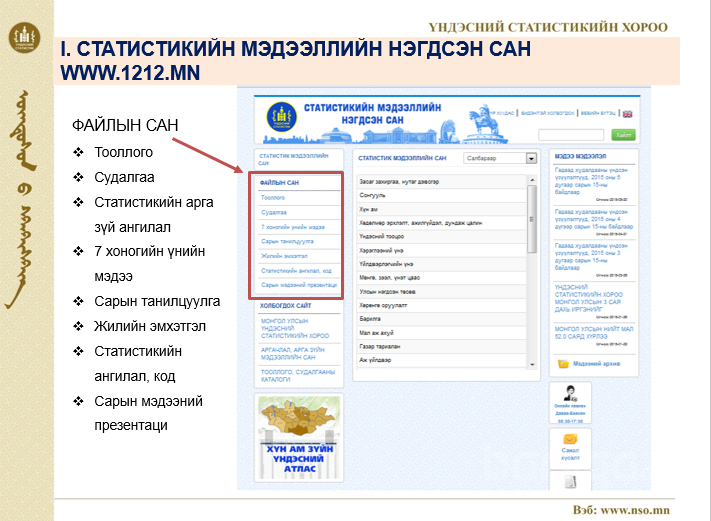Click the Хайлт search button
This screenshot has height=521, width=711.
pyautogui.click(x=624, y=135)
